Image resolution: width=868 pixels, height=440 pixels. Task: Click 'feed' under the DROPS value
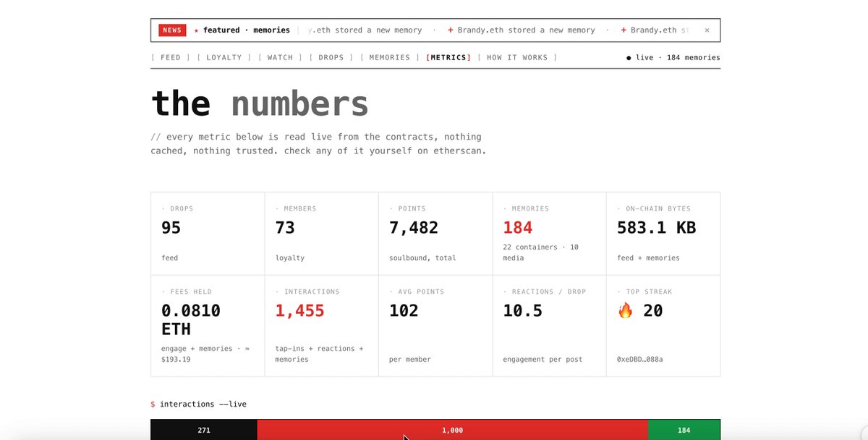click(x=170, y=258)
